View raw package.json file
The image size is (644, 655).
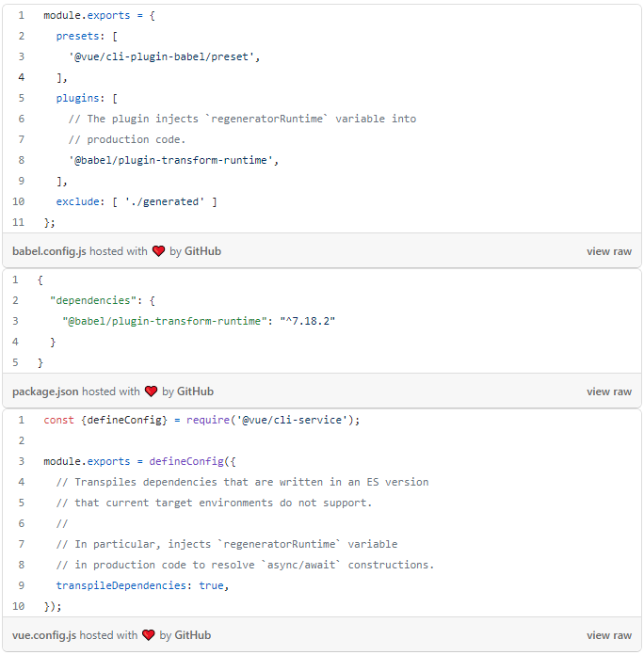point(609,391)
